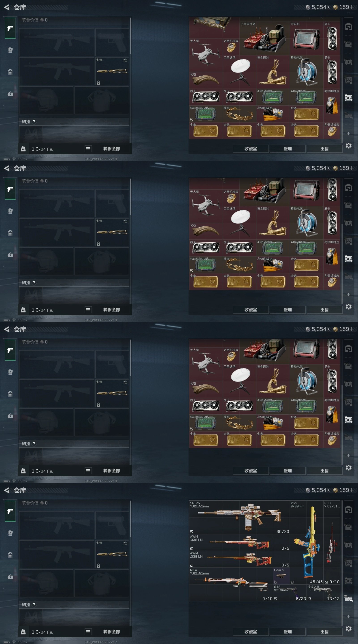
Task: Click the Odin S attachment item
Action: (281, 576)
